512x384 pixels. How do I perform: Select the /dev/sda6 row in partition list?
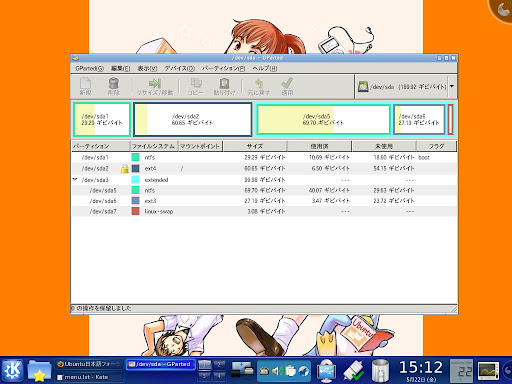coord(264,201)
